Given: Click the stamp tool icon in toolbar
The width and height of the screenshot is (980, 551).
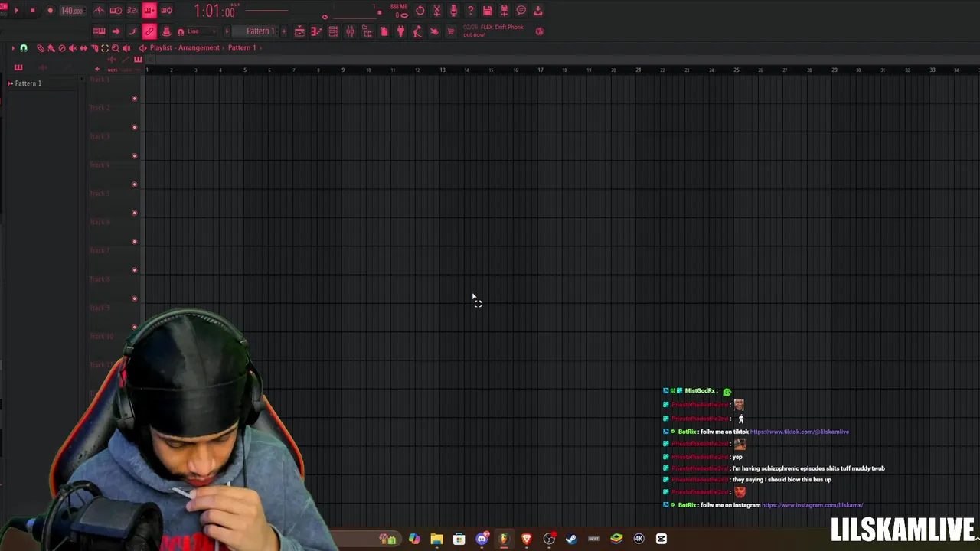Looking at the screenshot, I should click(x=166, y=31).
